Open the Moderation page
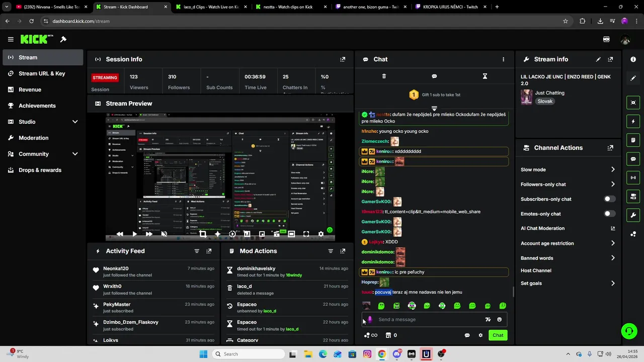Image resolution: width=644 pixels, height=362 pixels. point(43,138)
